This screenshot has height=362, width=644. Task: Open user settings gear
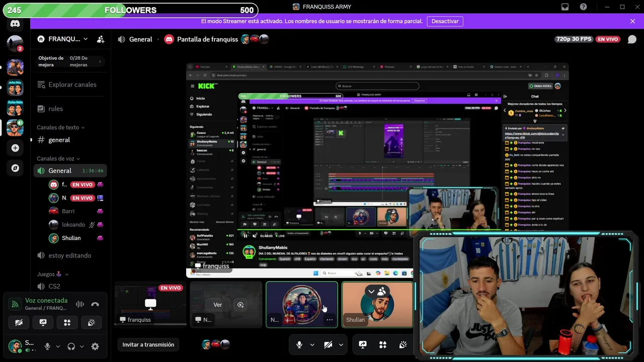[95, 346]
